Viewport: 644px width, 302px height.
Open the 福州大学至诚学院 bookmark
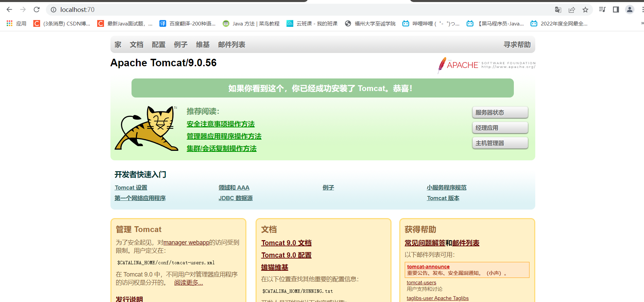tap(370, 23)
